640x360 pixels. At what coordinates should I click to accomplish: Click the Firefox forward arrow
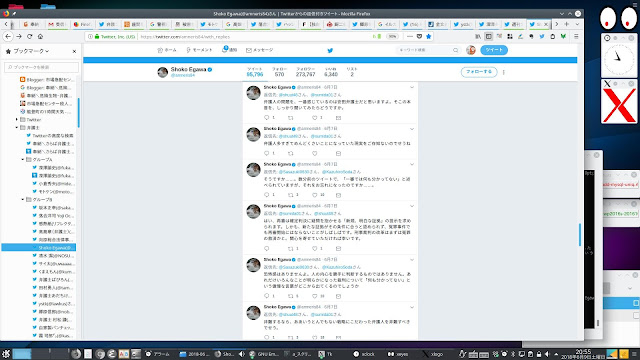point(19,36)
